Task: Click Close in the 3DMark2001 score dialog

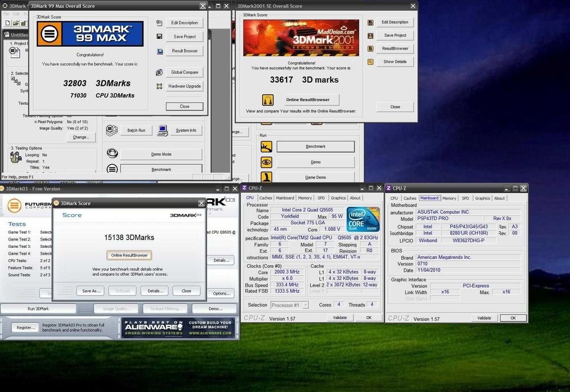Action: (395, 107)
